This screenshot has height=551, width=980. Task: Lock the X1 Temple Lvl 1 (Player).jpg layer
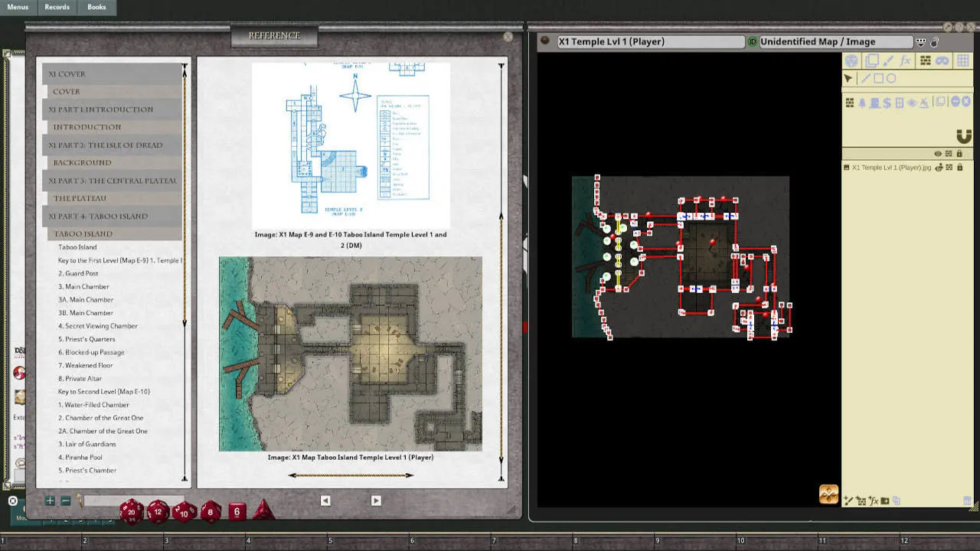tap(959, 167)
